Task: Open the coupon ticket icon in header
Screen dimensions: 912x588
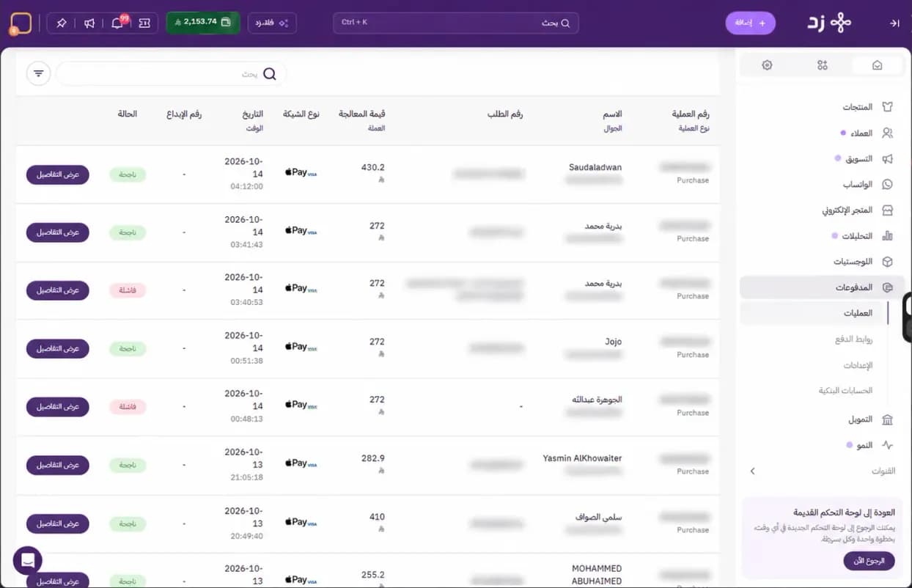Action: click(144, 23)
